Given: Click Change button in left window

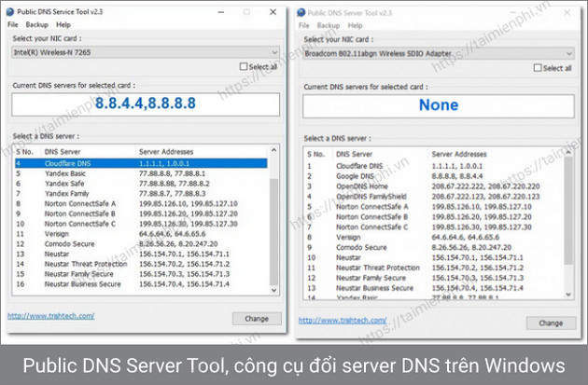Looking at the screenshot, I should click(257, 319).
